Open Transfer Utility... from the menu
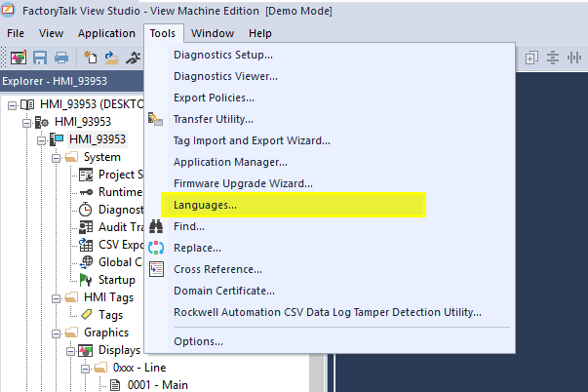 (x=330, y=119)
